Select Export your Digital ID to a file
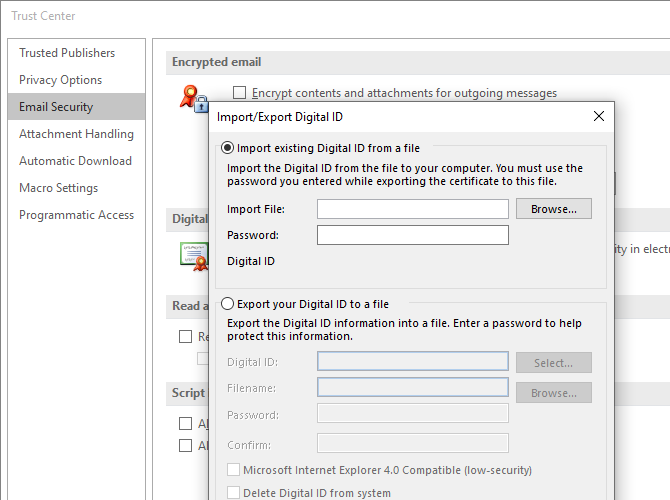 (x=228, y=304)
